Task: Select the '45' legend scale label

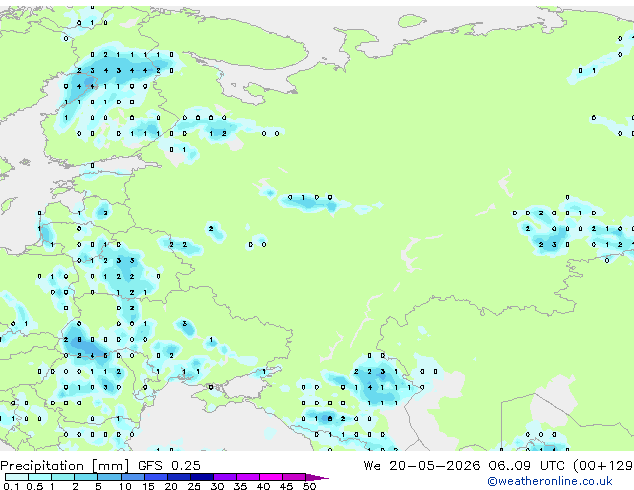Action: [286, 486]
